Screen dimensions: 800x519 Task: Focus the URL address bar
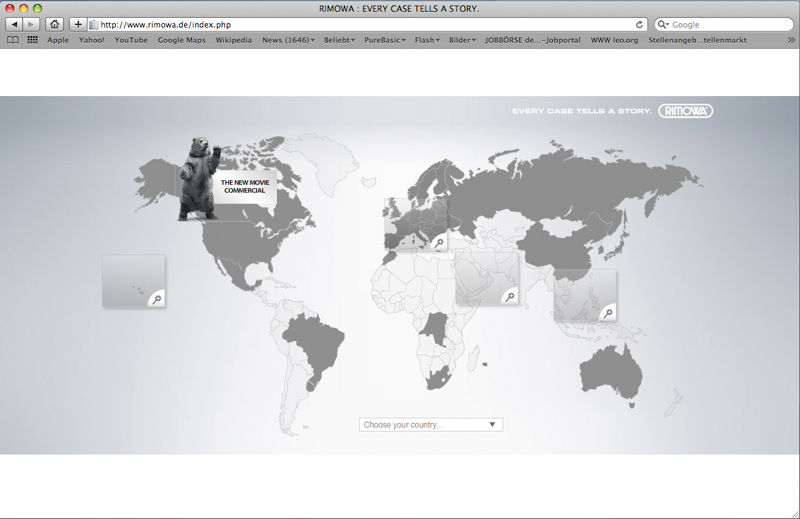click(x=367, y=24)
